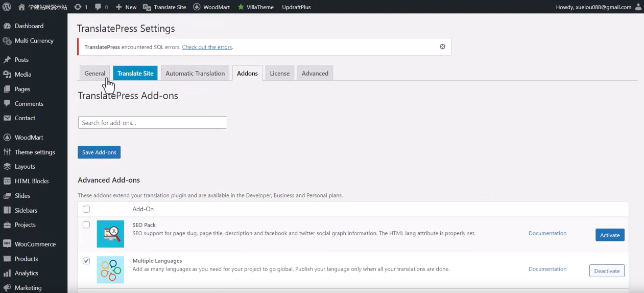Toggle the select-all Add-On checkbox
The width and height of the screenshot is (644, 293).
[x=86, y=209]
